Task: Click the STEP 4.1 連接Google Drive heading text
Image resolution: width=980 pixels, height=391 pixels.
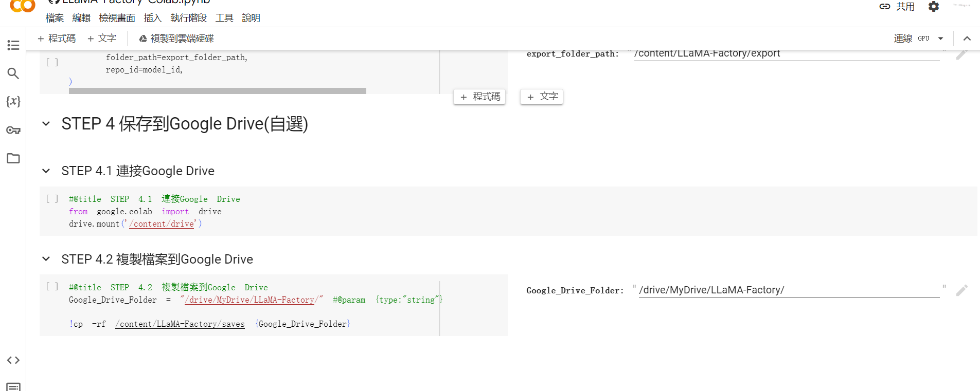Action: click(138, 171)
